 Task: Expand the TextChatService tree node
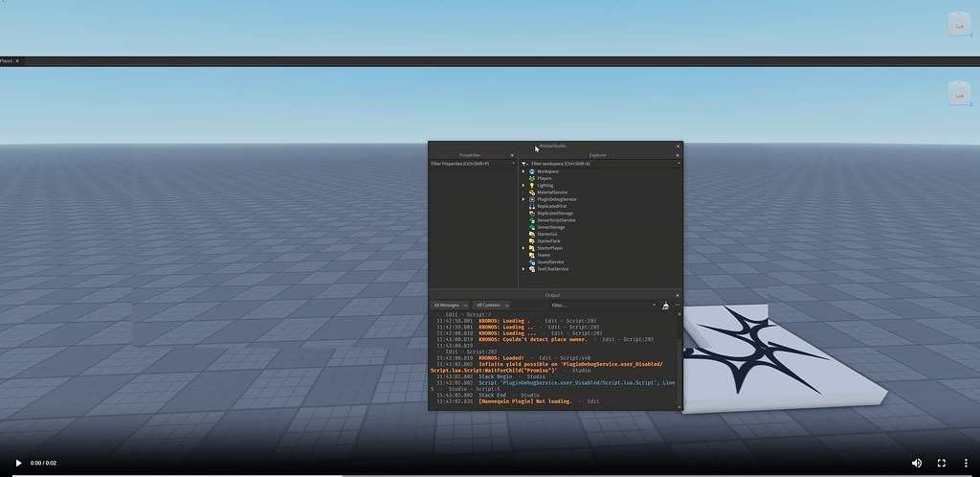[x=523, y=269]
